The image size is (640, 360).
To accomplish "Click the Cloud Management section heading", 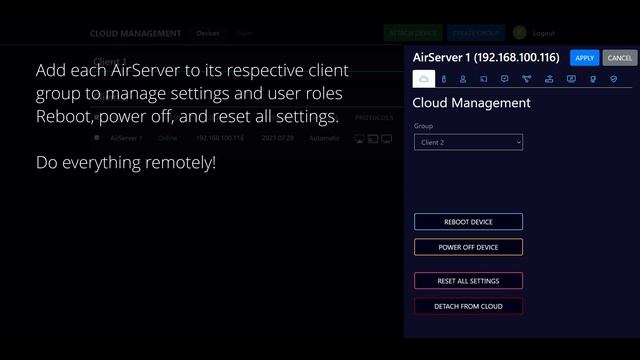I will tap(471, 103).
